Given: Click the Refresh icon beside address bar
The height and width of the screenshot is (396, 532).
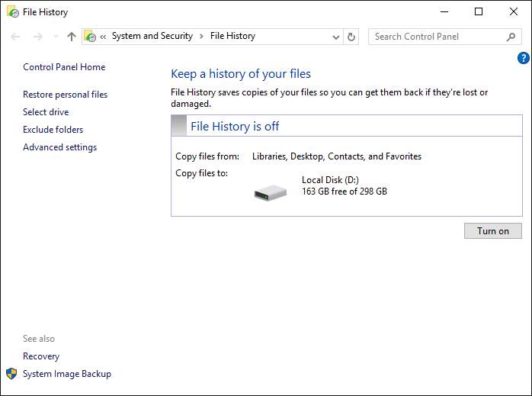Looking at the screenshot, I should point(351,37).
